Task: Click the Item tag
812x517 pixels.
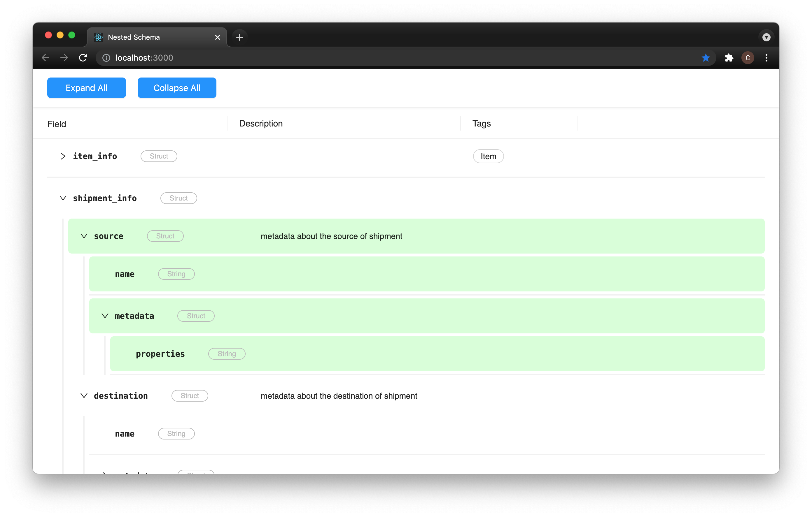Action: (488, 156)
